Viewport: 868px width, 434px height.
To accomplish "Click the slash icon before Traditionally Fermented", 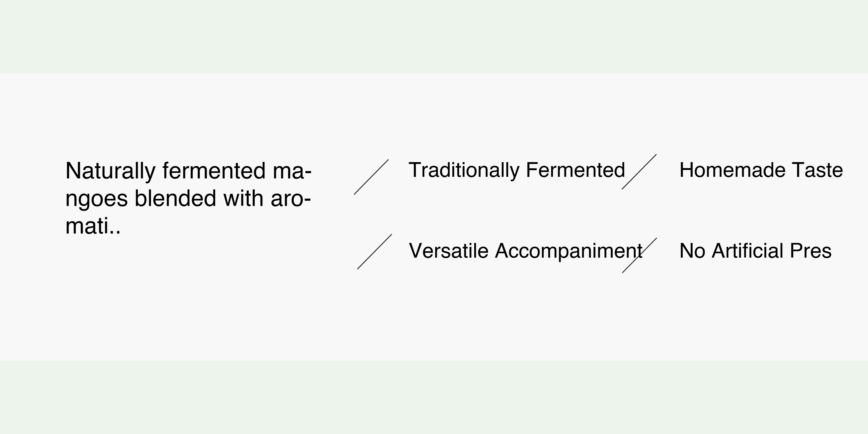I will 371,177.
